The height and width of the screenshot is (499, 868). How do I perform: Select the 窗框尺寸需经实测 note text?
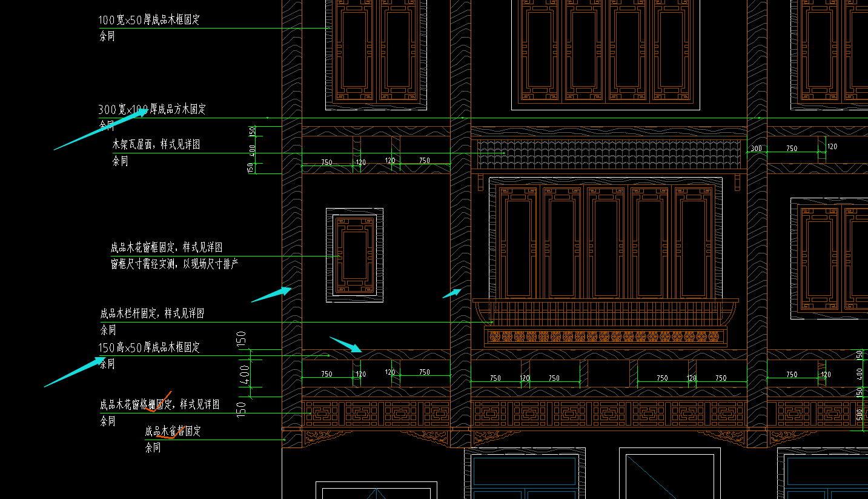pos(174,264)
